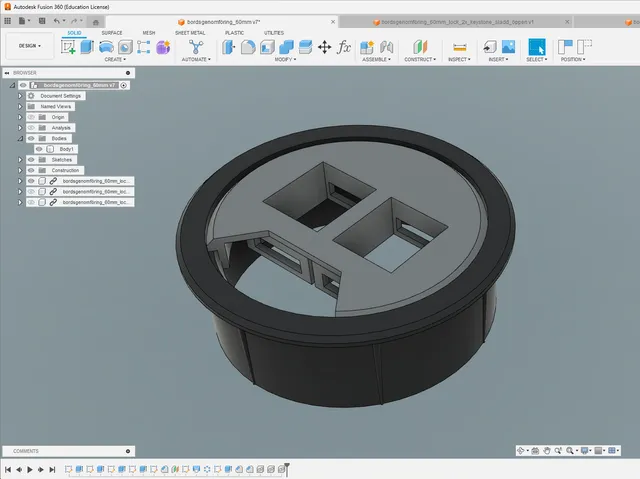Expand the Construction folder in browser

click(x=20, y=170)
